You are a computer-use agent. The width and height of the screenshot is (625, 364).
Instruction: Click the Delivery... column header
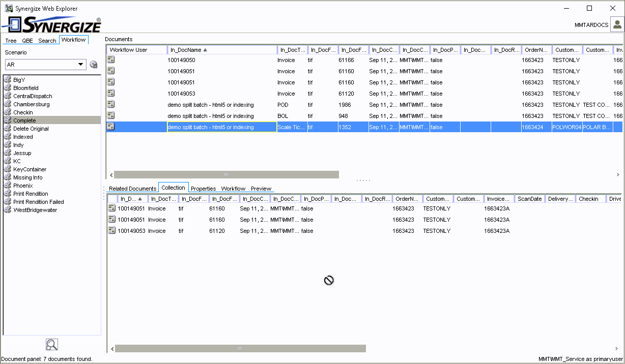click(560, 199)
